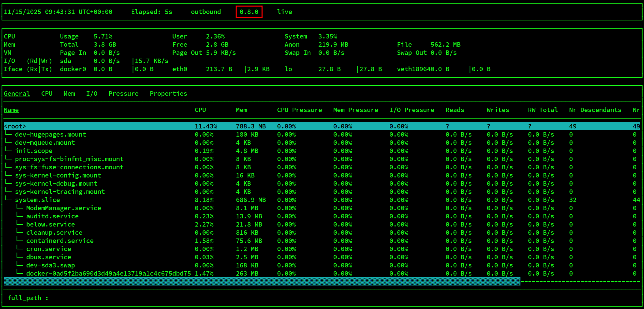644x309 pixels.
Task: Select the below.service row
Action: click(x=50, y=225)
